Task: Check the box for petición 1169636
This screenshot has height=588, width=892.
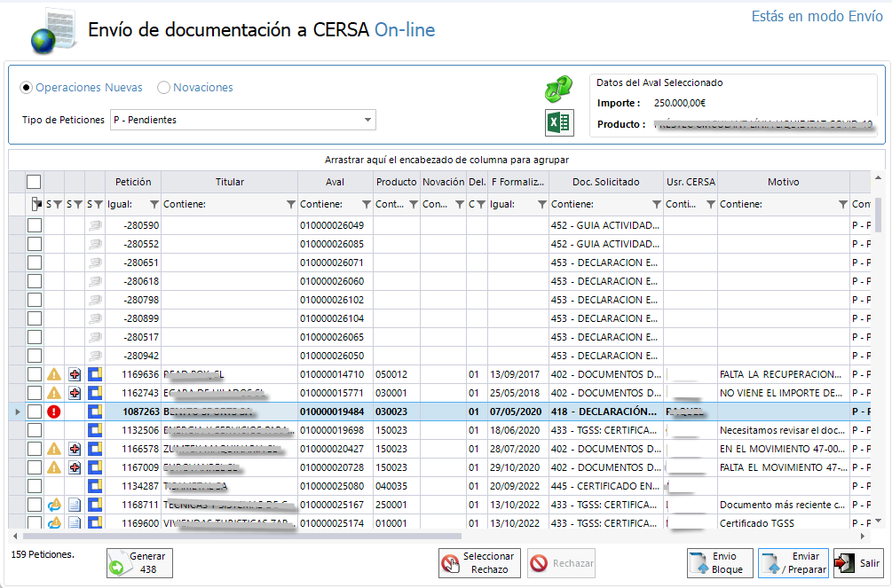Action: 35,375
